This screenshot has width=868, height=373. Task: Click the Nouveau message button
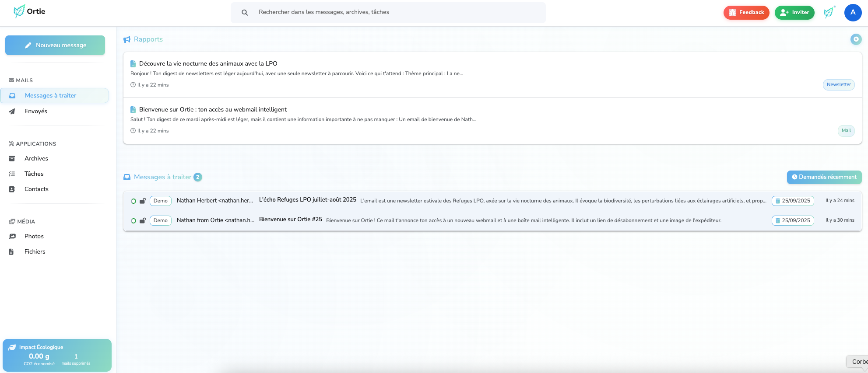[x=55, y=45]
